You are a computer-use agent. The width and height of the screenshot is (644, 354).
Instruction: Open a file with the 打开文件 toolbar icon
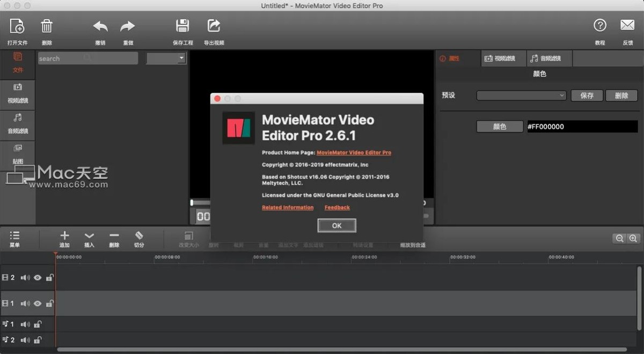(17, 26)
